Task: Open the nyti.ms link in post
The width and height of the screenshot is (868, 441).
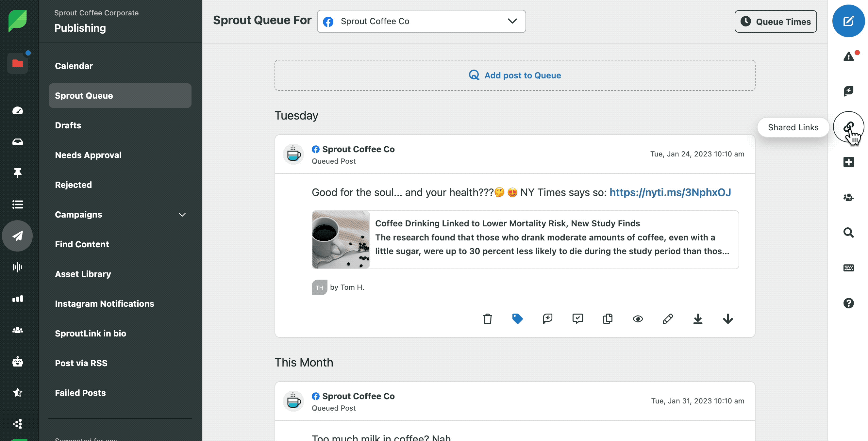Action: pyautogui.click(x=670, y=192)
